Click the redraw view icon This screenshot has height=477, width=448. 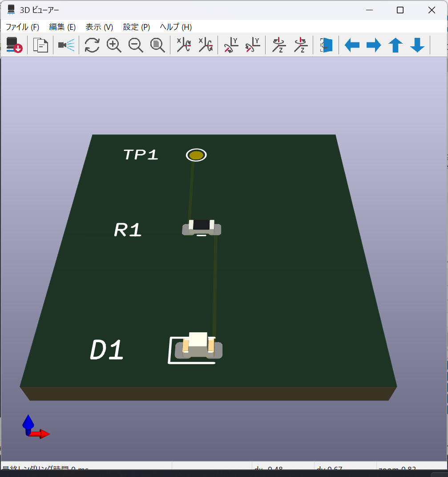[92, 45]
